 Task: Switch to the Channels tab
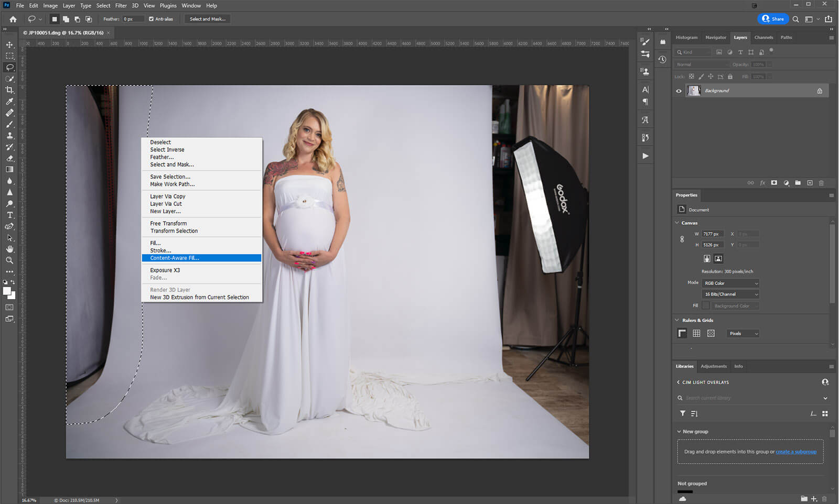(x=763, y=38)
